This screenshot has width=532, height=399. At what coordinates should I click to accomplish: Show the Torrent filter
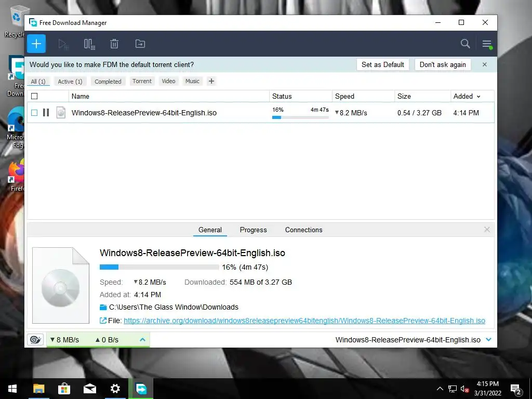point(142,81)
